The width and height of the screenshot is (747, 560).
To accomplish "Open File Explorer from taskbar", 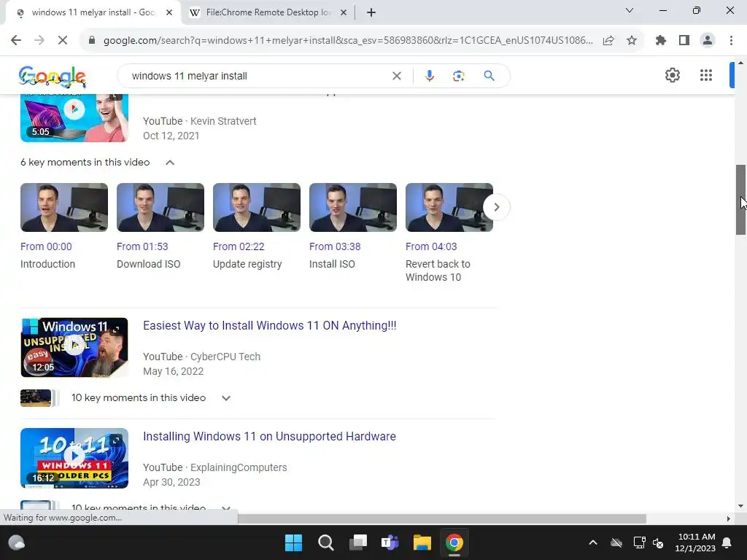I will pos(422,542).
